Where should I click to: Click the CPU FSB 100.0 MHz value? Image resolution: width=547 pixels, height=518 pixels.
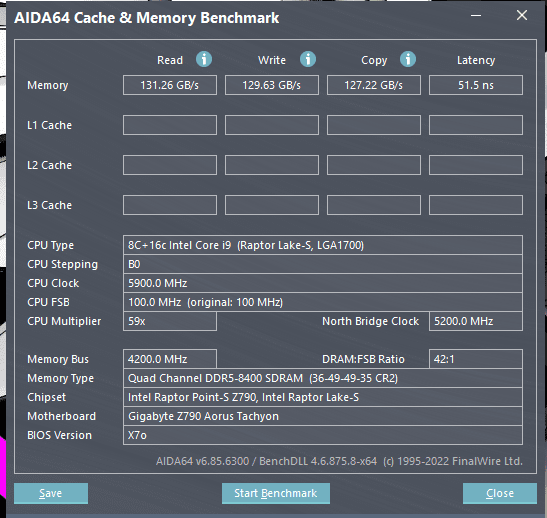(323, 302)
